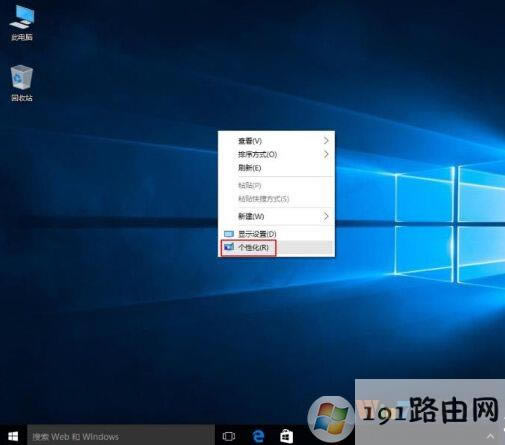Select the Recycle Bin desktop icon
Viewport: 505px width, 445px height.
[x=22, y=83]
